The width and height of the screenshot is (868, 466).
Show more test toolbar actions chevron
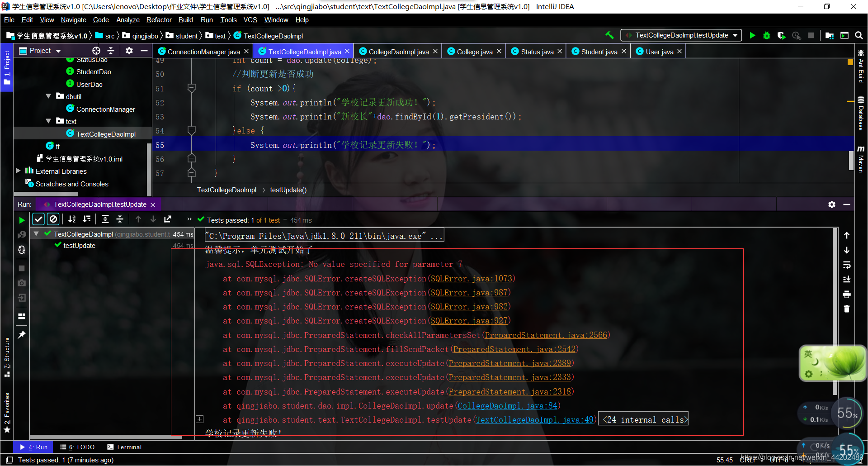189,219
